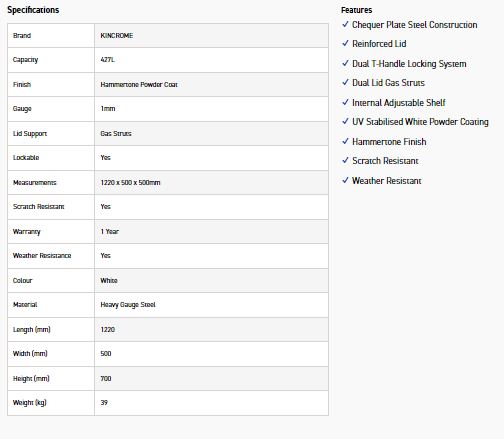Screen dimensions: 504x439
Task: Click checkmark icon for Dual Lid Gas Struts
Action: [x=345, y=82]
